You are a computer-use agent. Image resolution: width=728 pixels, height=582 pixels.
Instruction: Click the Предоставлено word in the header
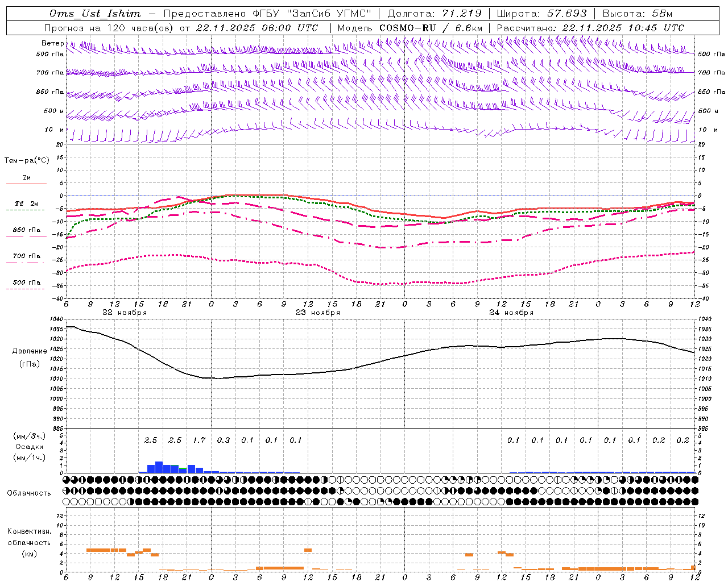[206, 14]
